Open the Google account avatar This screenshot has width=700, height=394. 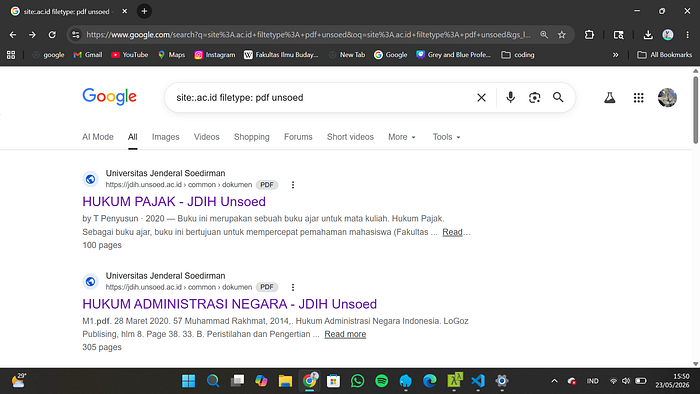[x=667, y=98]
